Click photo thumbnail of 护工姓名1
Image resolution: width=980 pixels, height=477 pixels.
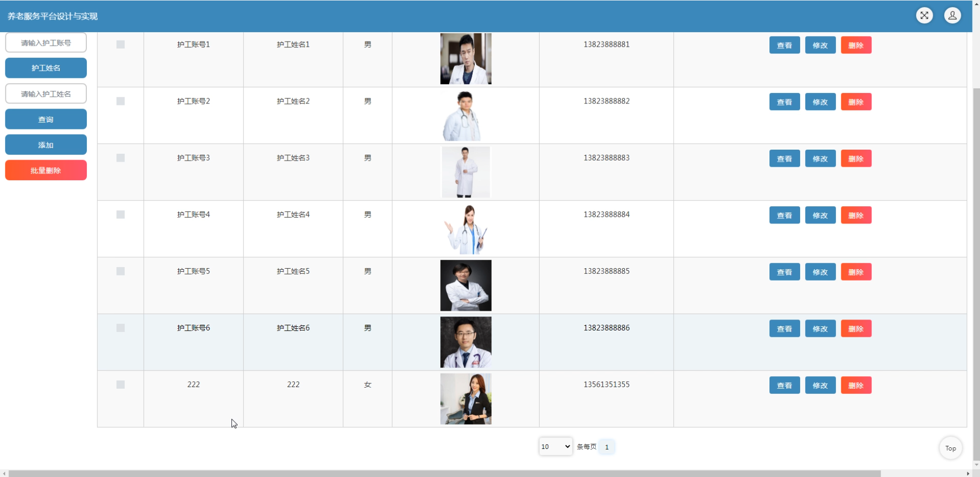(466, 59)
